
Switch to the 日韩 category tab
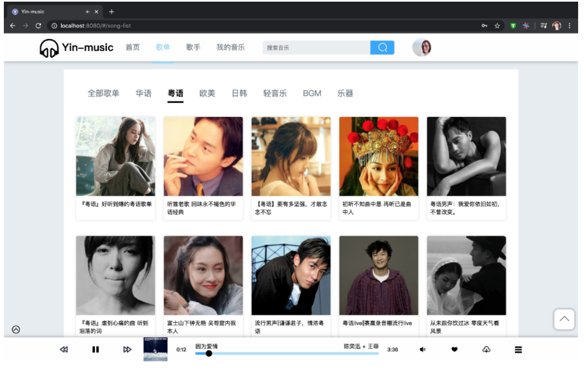[239, 93]
